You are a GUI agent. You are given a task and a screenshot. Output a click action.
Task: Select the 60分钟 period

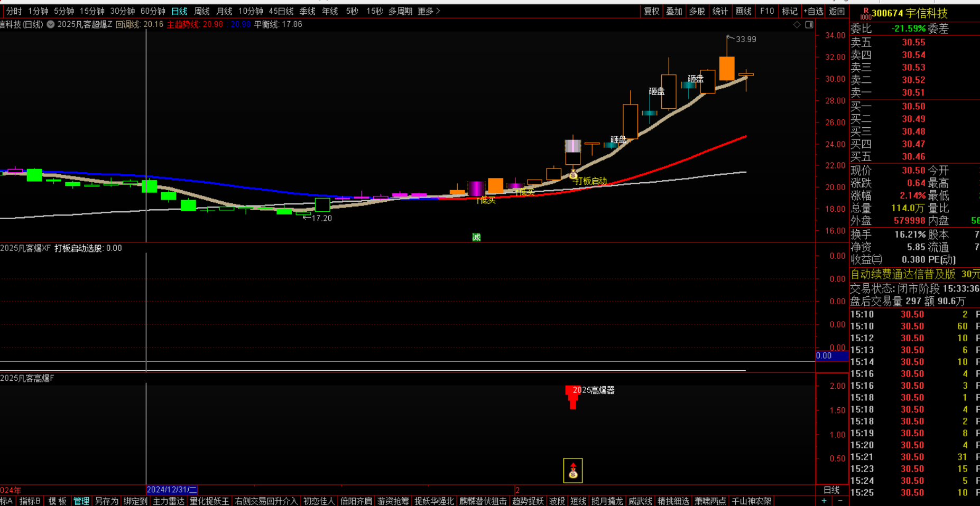coord(153,11)
